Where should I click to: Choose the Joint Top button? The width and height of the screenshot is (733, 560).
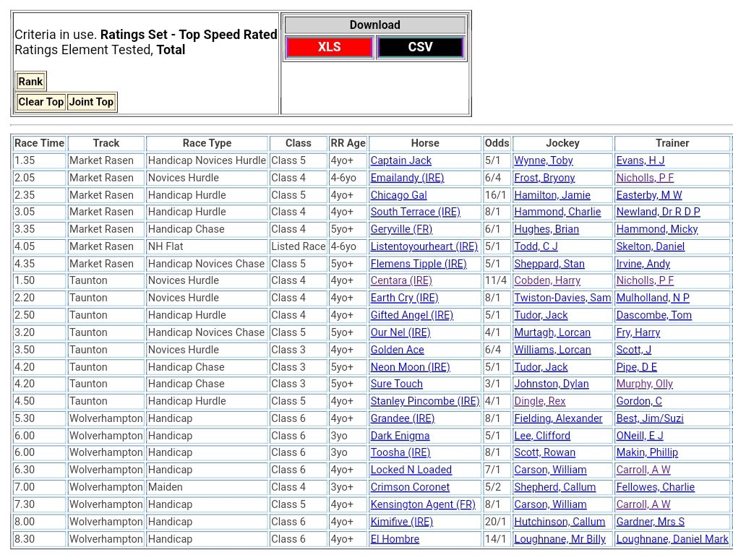click(91, 102)
